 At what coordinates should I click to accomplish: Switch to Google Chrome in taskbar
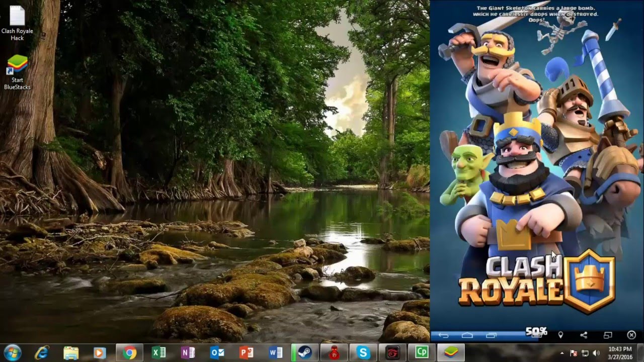129,353
